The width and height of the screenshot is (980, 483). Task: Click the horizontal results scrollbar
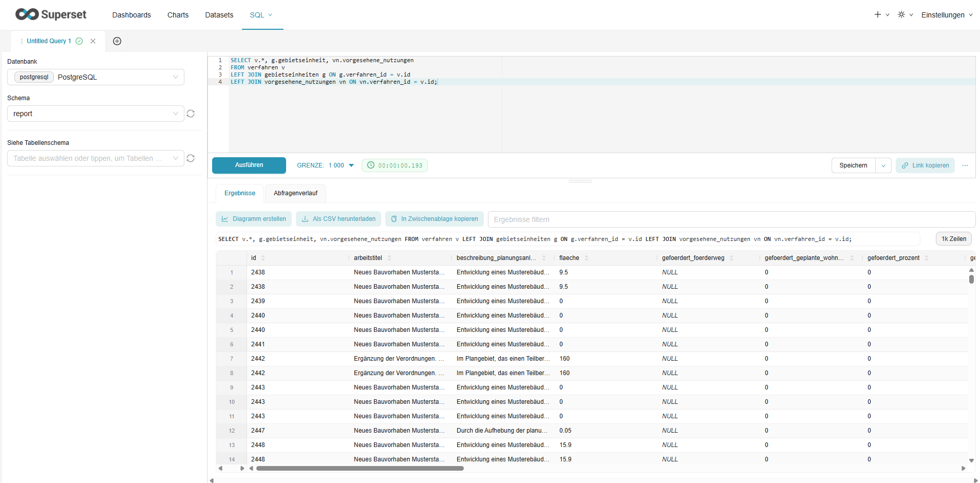click(x=360, y=468)
